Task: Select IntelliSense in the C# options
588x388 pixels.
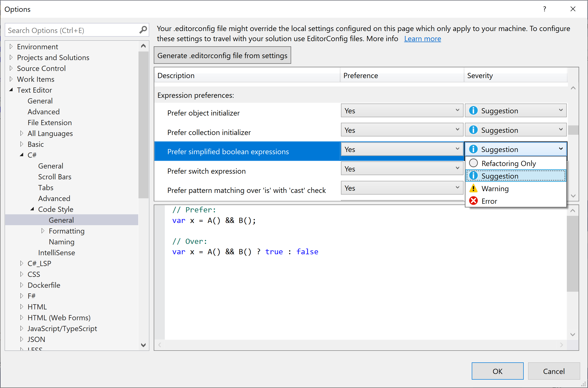Action: (x=56, y=253)
